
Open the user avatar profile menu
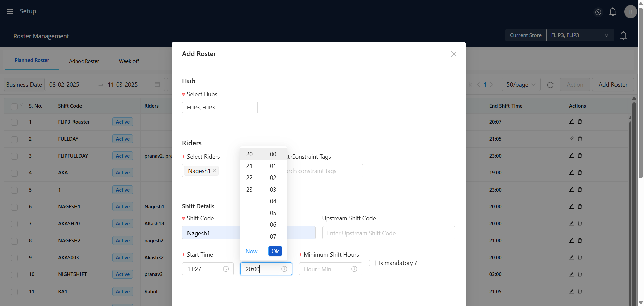click(630, 12)
